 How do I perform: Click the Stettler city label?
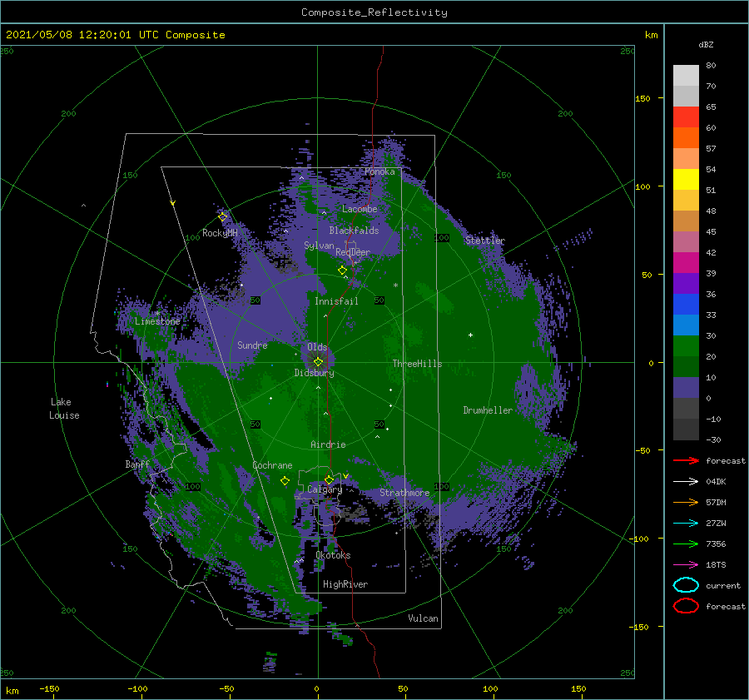coord(485,241)
